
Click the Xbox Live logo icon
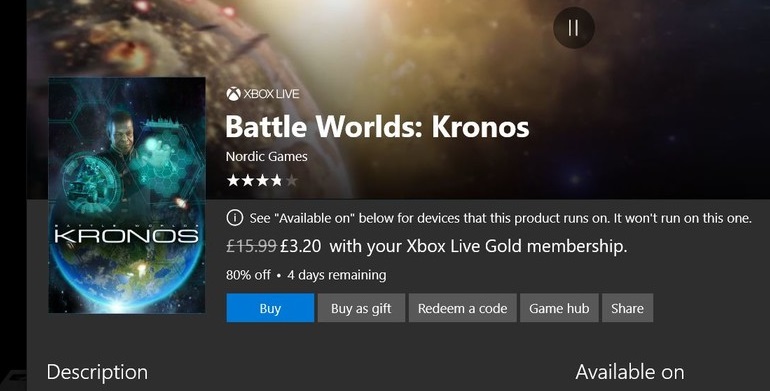(233, 94)
